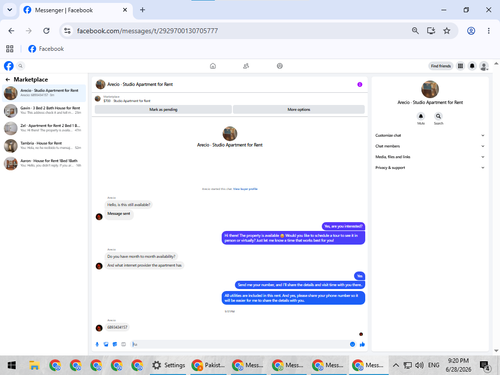The height and width of the screenshot is (375, 500).
Task: Mute the conversation with the bell icon
Action: tap(421, 116)
